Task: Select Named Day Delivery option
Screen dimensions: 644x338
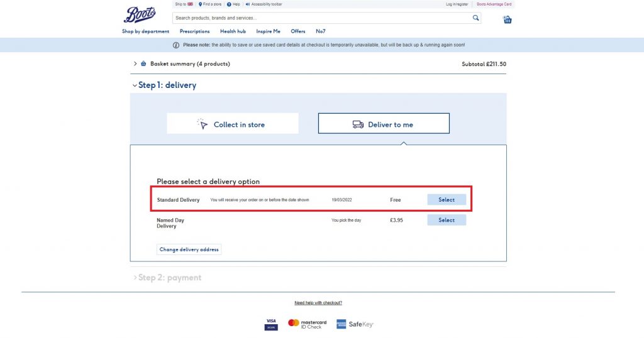Action: pos(447,220)
